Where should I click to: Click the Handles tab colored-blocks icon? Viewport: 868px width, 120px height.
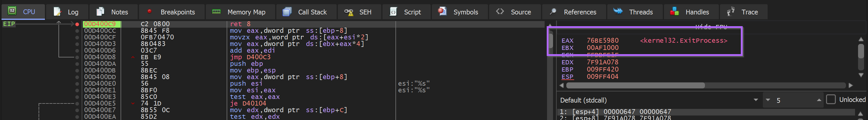pos(675,12)
